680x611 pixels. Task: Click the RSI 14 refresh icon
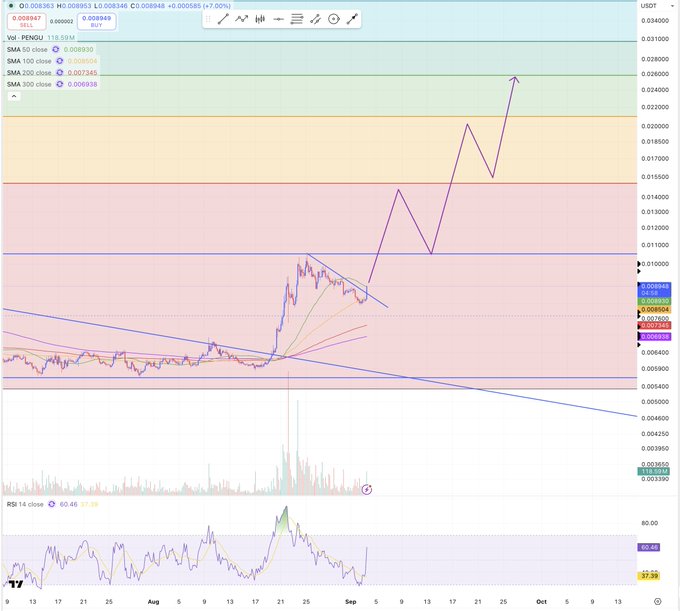click(x=52, y=504)
